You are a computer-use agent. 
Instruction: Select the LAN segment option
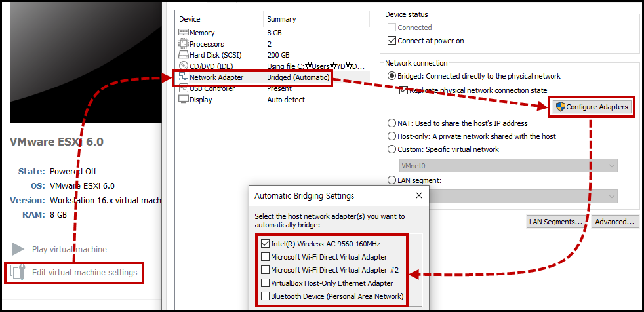(x=392, y=180)
